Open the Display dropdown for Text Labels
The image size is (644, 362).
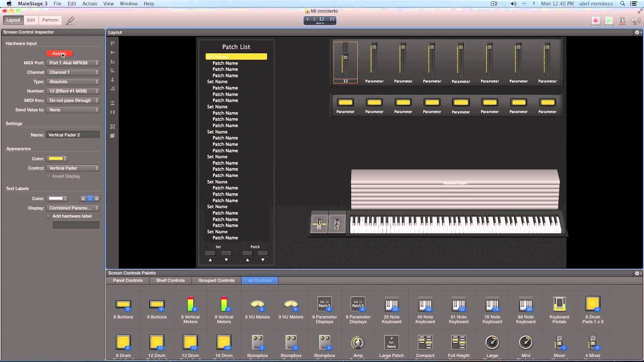coord(73,208)
